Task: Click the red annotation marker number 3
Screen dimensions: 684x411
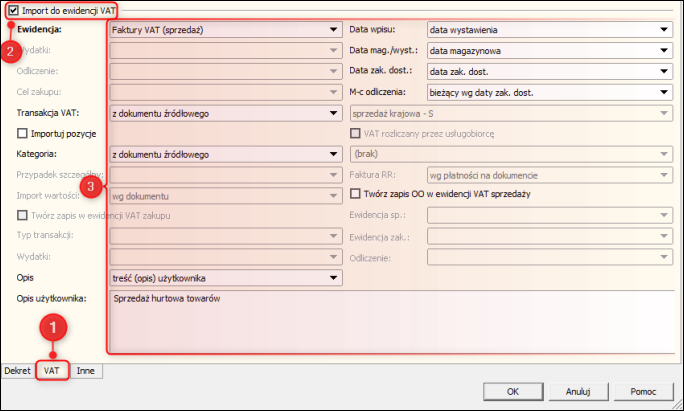Action: 91,186
